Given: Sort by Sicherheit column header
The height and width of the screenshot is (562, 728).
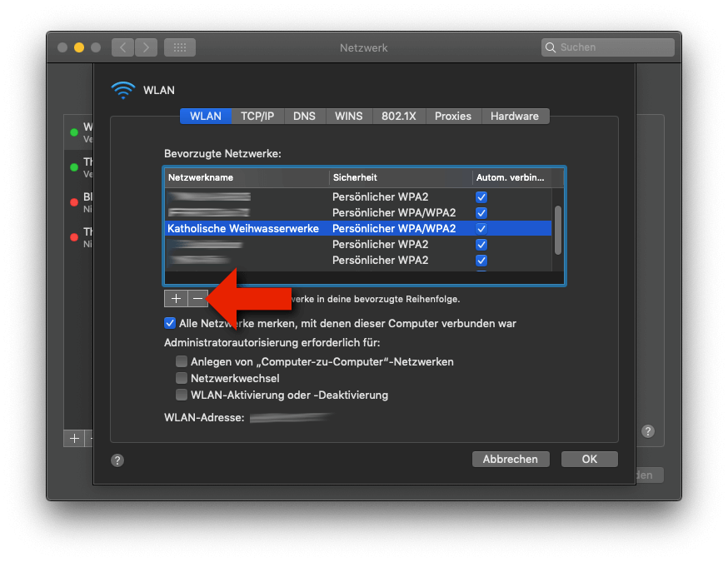Looking at the screenshot, I should 401,177.
